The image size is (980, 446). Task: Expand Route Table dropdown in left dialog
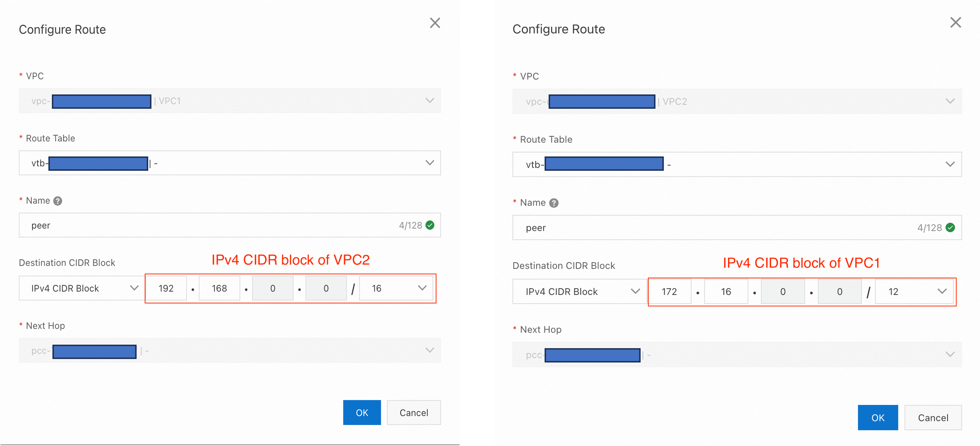230,163
